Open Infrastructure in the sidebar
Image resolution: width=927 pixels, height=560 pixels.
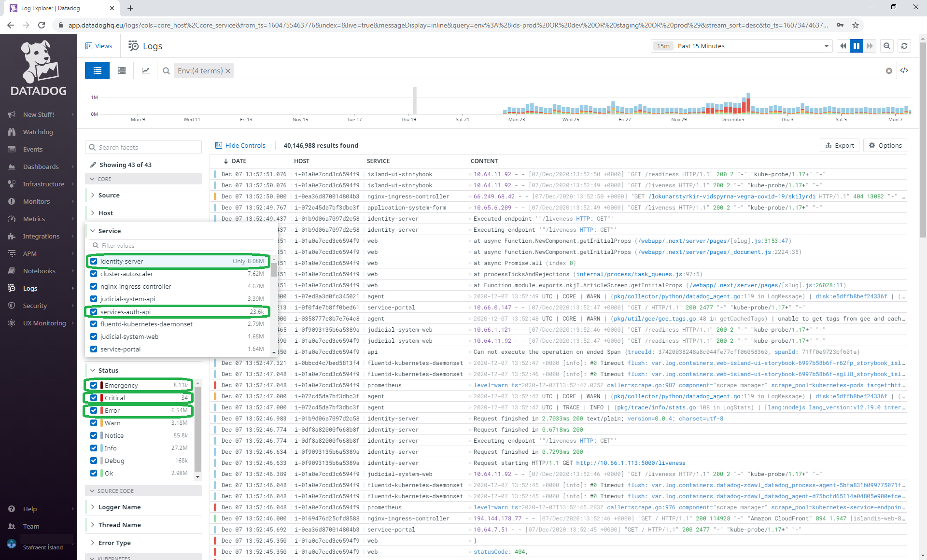[x=43, y=184]
